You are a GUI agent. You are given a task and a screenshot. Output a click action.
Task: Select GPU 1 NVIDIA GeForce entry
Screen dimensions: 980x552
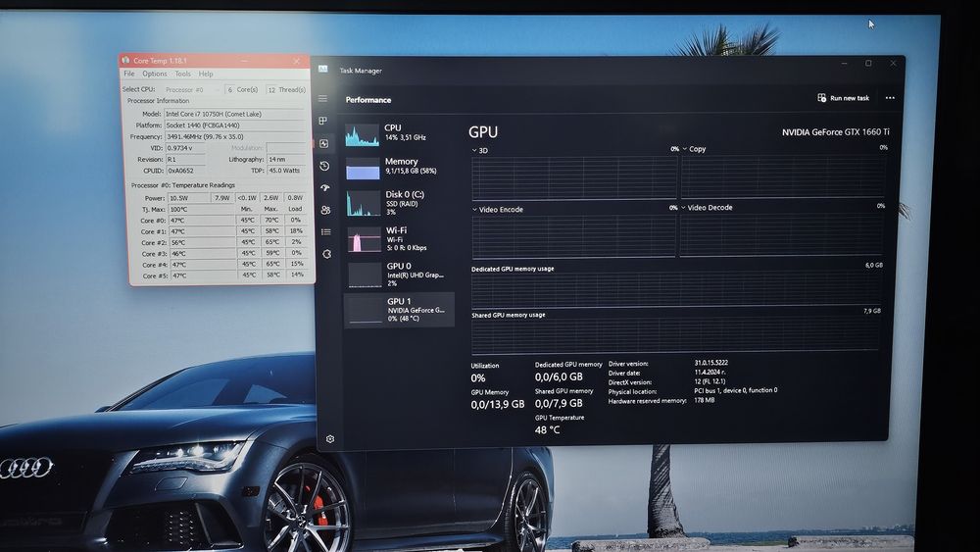[399, 310]
